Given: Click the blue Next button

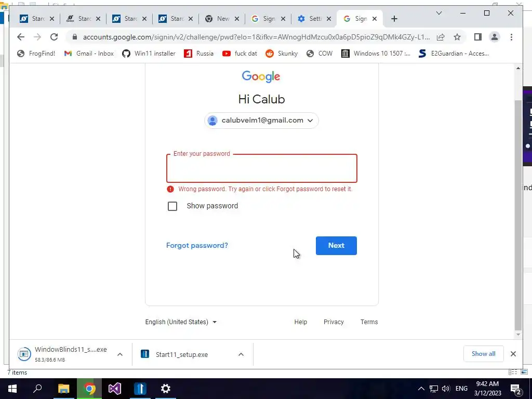Looking at the screenshot, I should (x=336, y=246).
